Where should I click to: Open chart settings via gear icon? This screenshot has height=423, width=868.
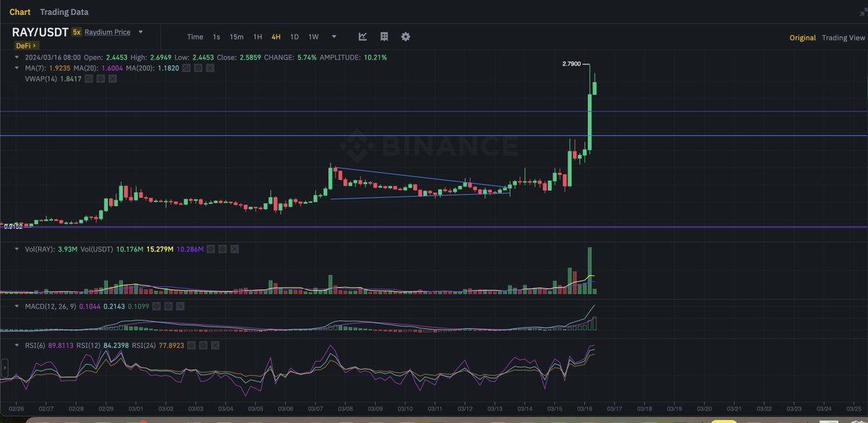pos(406,37)
